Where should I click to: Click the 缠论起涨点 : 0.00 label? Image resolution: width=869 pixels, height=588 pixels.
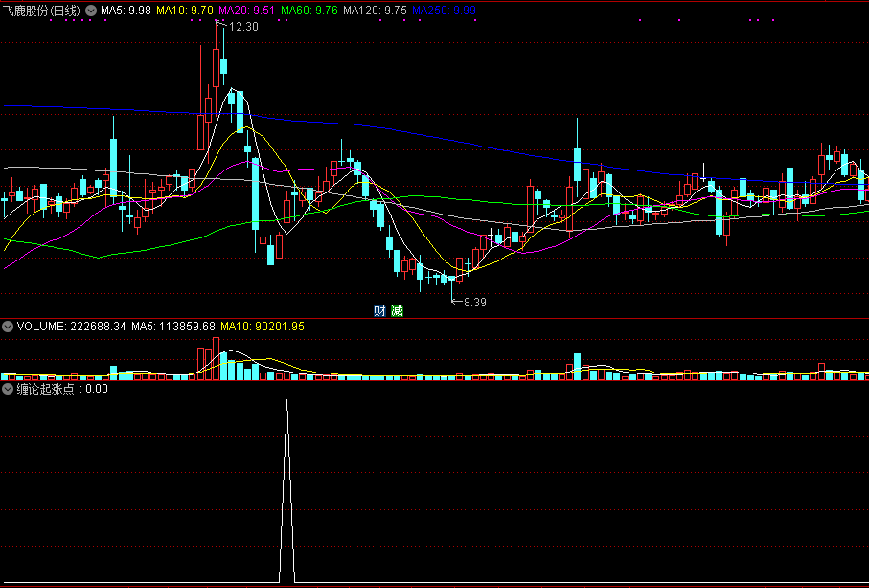tap(62, 389)
